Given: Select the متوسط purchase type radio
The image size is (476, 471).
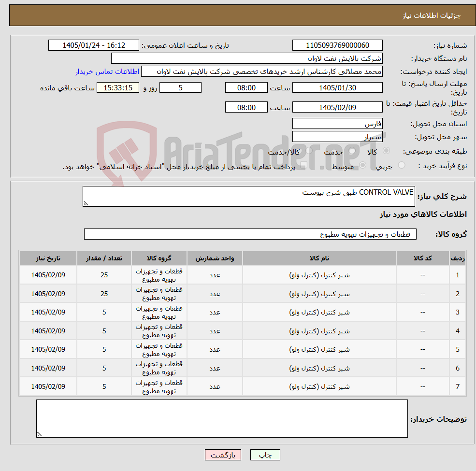Looking at the screenshot, I should [362, 165].
